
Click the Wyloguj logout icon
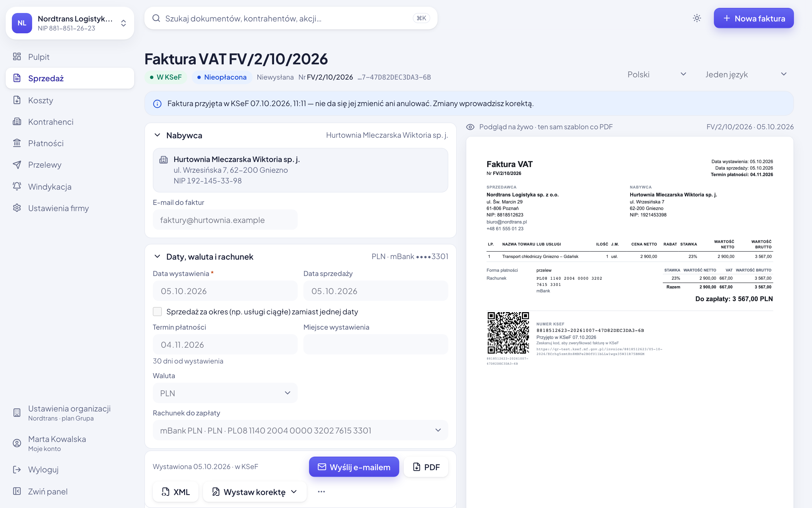tap(17, 469)
